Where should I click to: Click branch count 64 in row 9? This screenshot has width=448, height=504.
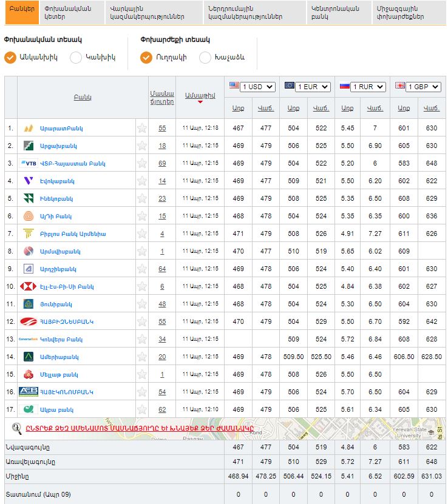pos(162,269)
